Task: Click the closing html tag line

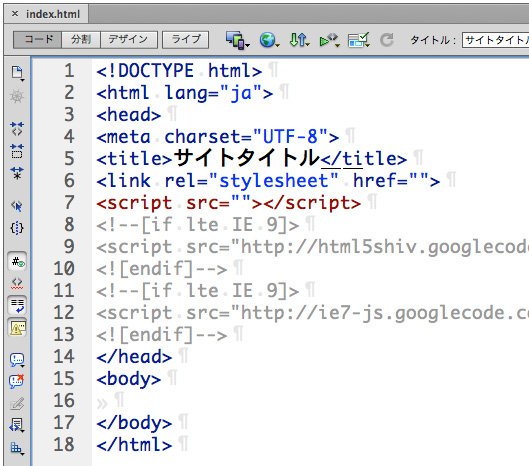Action: [x=134, y=444]
